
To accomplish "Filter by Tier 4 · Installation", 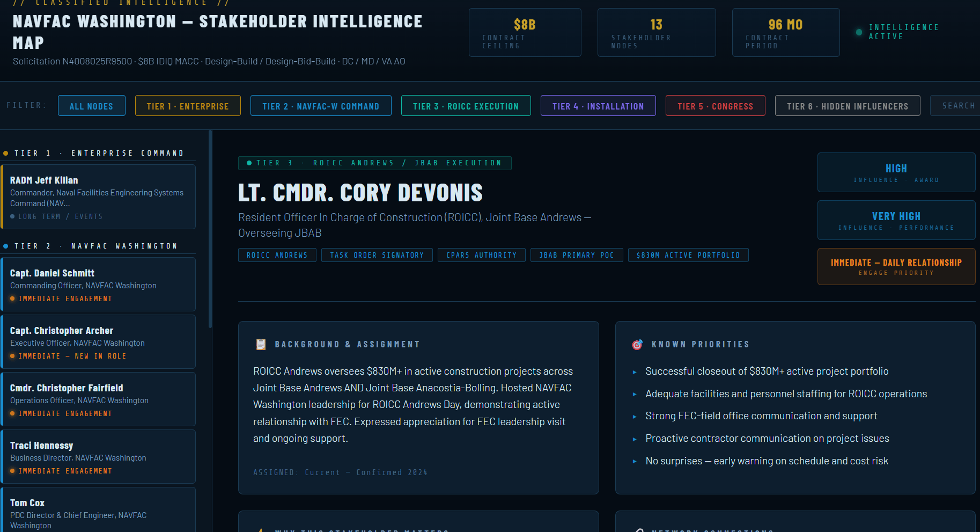I will 598,106.
